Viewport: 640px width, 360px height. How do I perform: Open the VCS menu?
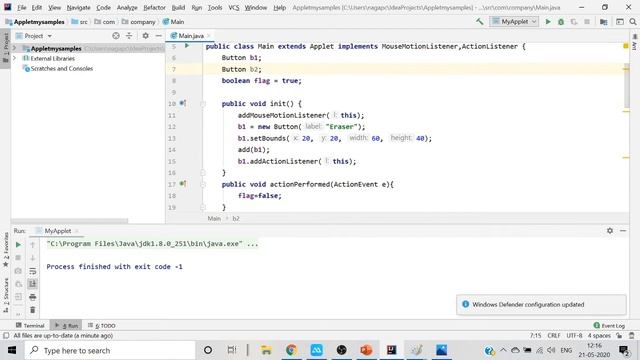[233, 7]
